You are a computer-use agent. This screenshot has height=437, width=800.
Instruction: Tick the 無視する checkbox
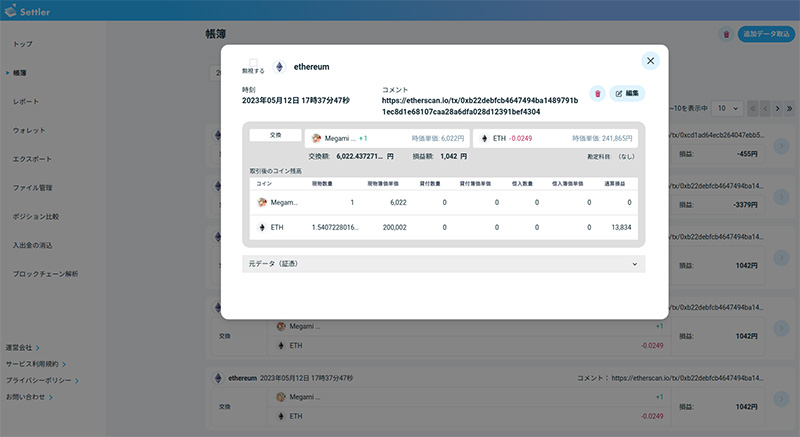coord(253,63)
